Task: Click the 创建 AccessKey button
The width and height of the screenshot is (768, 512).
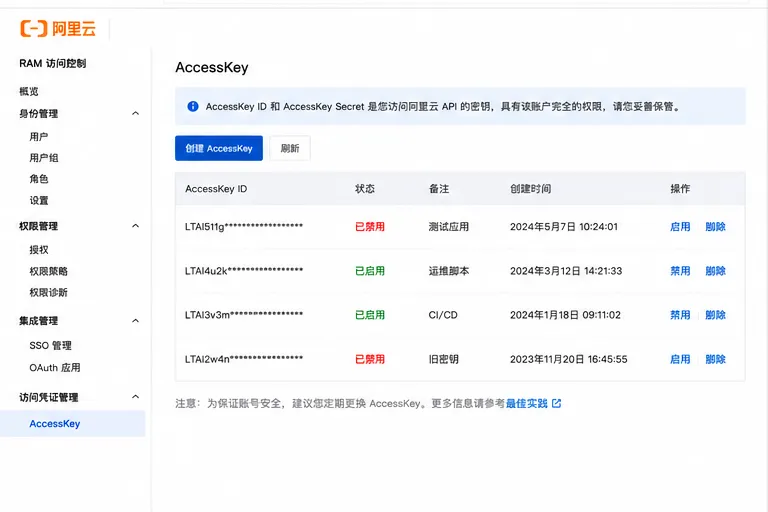Action: pos(219,148)
